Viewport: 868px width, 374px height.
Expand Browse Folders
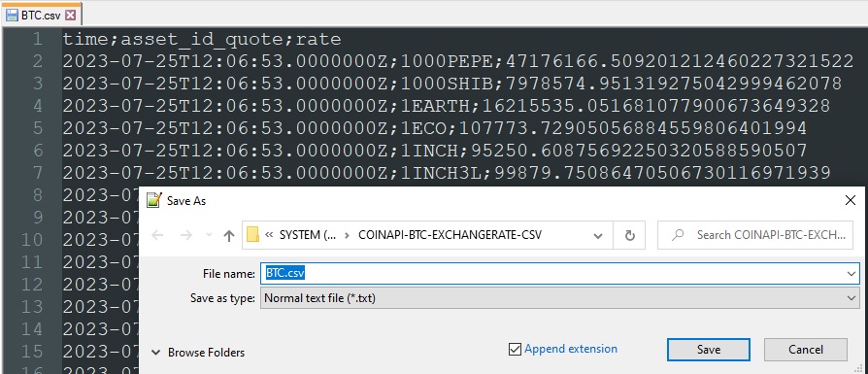(x=198, y=353)
